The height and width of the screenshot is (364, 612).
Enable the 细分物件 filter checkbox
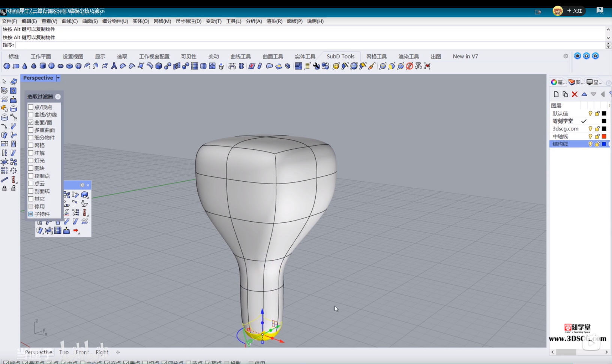coord(31,137)
